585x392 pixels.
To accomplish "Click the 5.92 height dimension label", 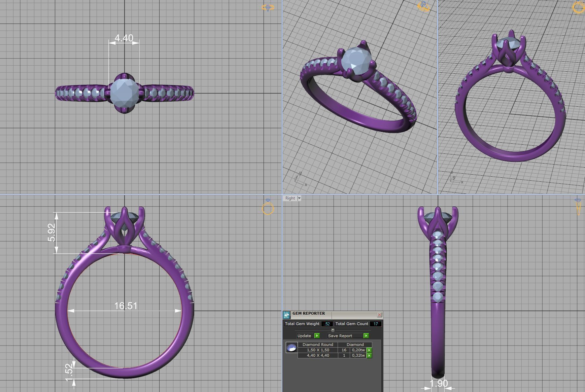I will (x=51, y=233).
